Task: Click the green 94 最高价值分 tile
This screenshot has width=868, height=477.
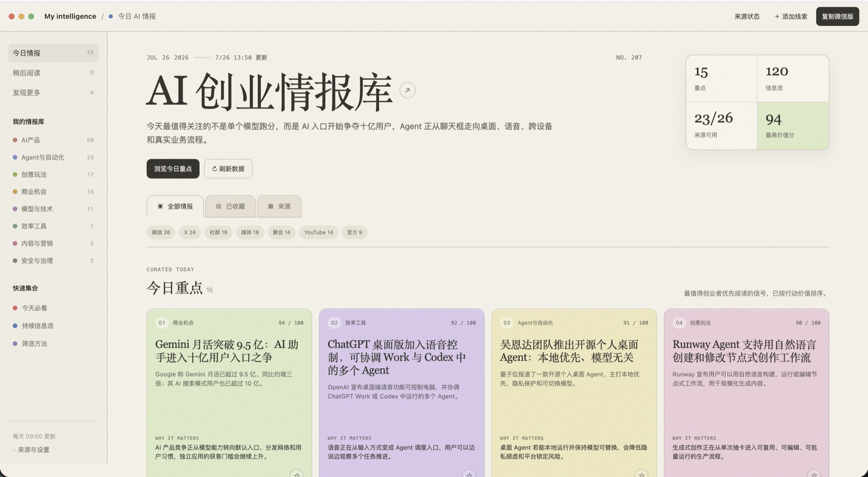Action: 793,126
